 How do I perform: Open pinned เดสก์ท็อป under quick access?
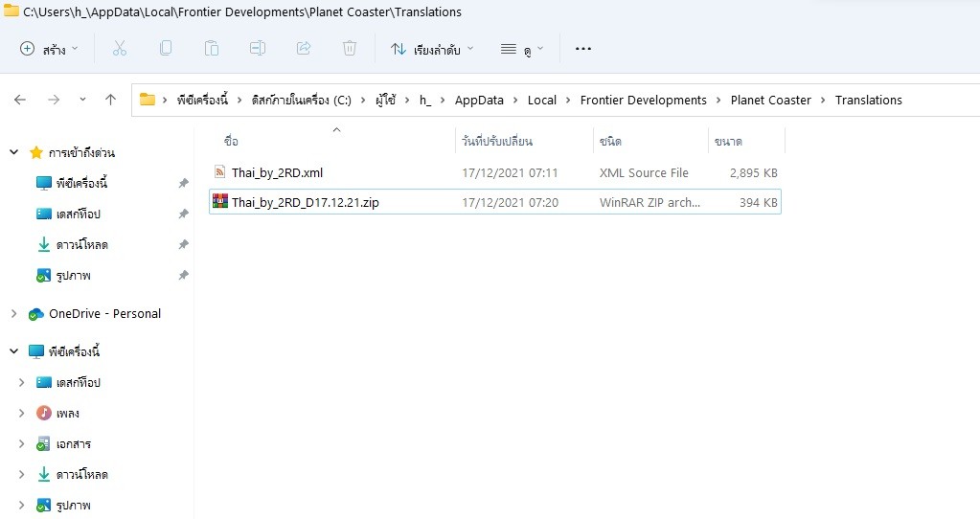pos(68,214)
